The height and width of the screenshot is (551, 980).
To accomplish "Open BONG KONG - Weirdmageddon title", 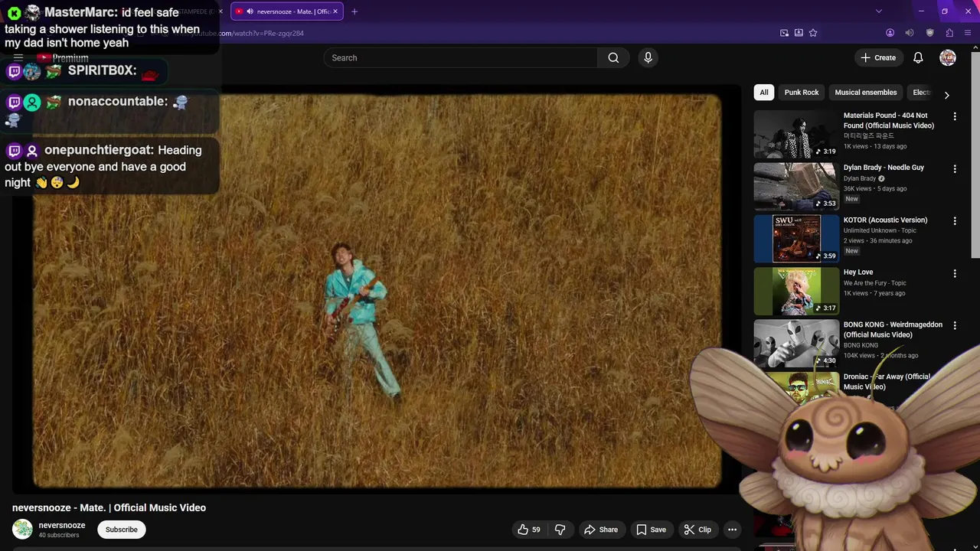I will (893, 329).
